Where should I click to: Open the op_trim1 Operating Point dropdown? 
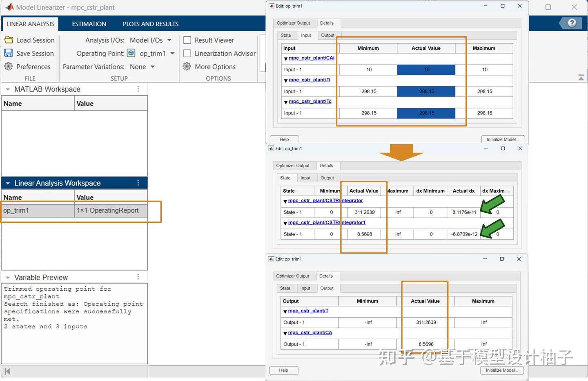click(x=172, y=53)
